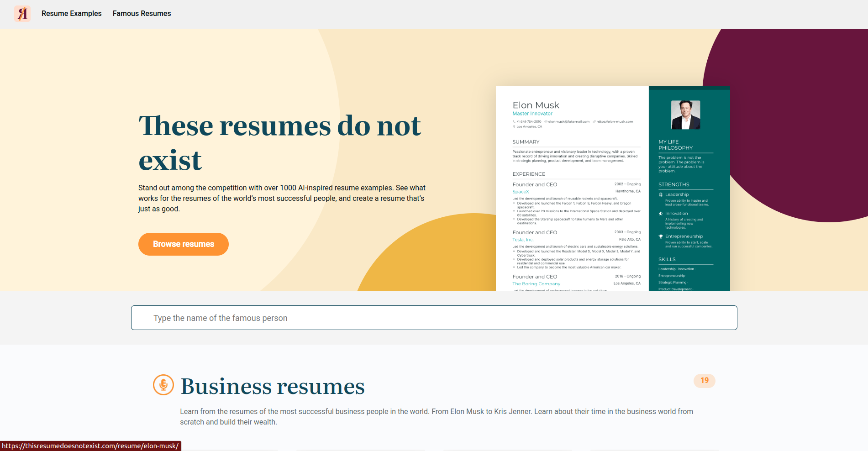Open the Resume Examples menu item
The width and height of the screenshot is (868, 451).
(x=72, y=14)
